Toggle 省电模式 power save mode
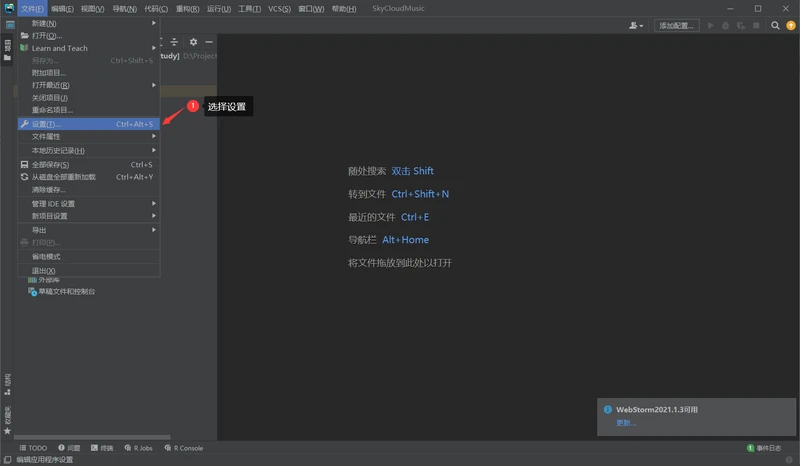The image size is (800, 466). (89, 256)
